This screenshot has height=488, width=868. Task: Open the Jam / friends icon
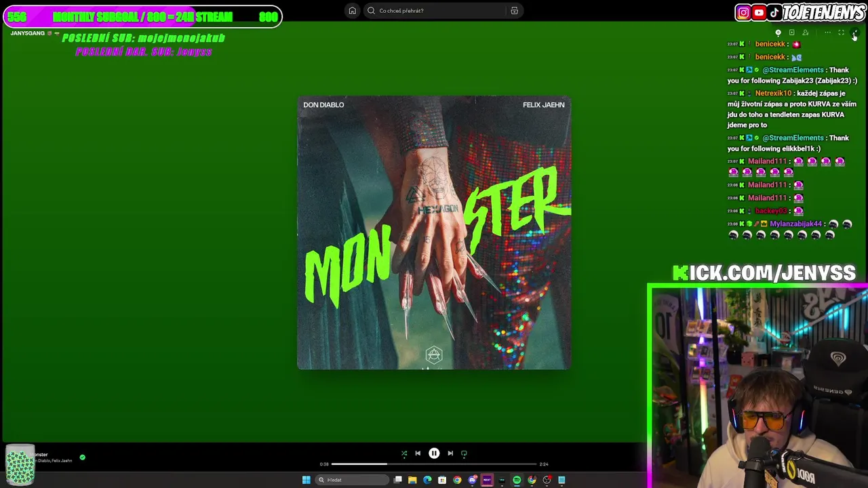pos(805,33)
